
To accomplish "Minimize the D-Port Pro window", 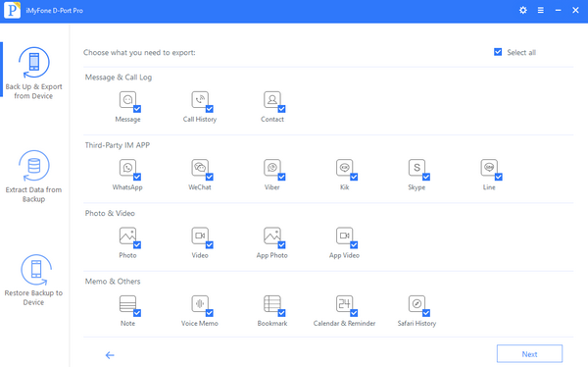I will coord(558,11).
